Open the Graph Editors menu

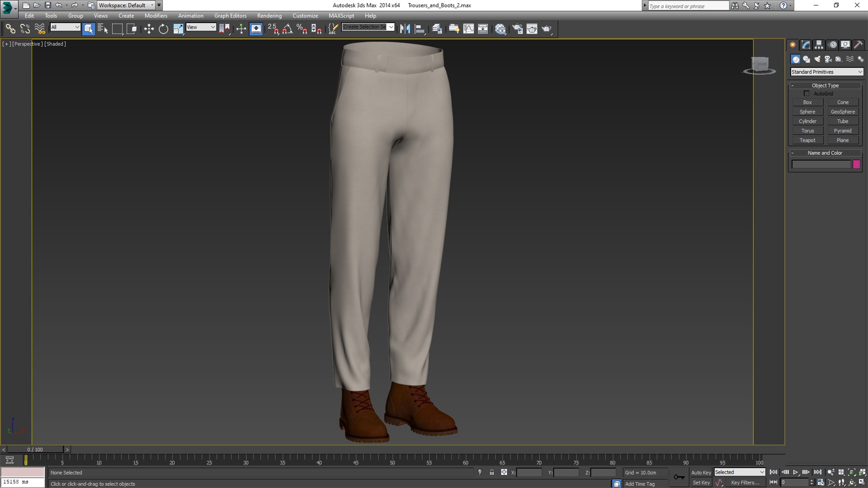pos(230,16)
